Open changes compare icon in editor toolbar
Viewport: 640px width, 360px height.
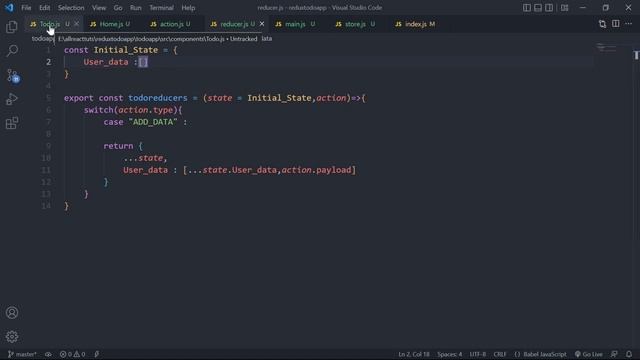tap(602, 24)
